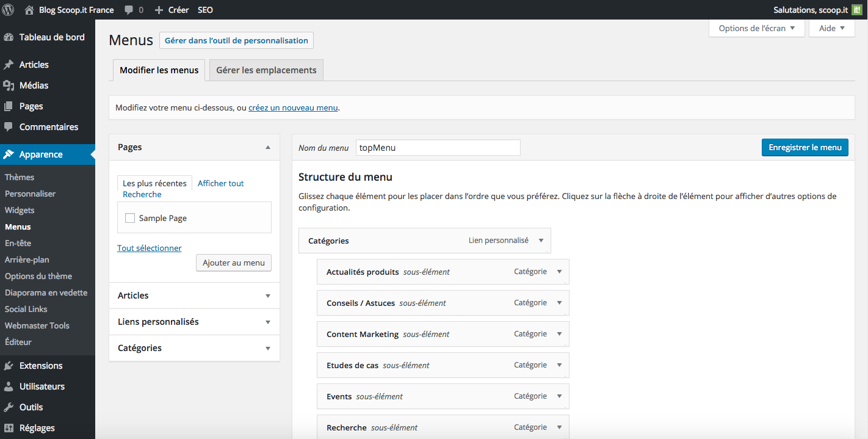Image resolution: width=868 pixels, height=439 pixels.
Task: Click the Extensions plugin icon
Action: [9, 366]
